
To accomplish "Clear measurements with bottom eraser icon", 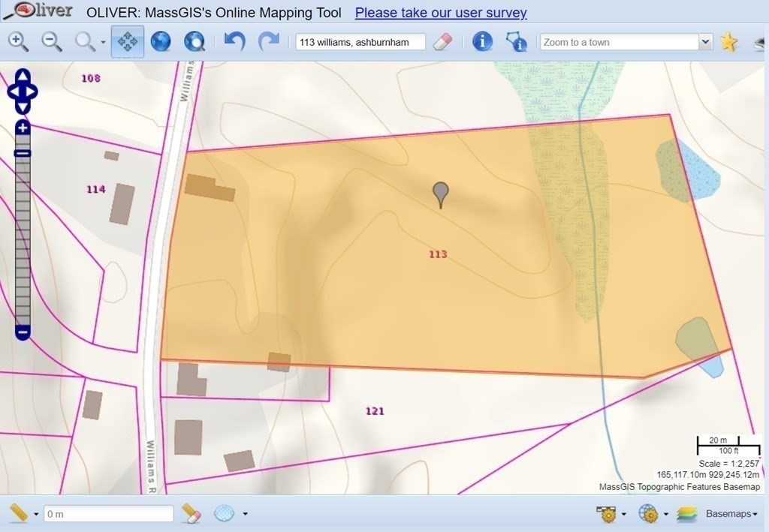I will coord(191,513).
